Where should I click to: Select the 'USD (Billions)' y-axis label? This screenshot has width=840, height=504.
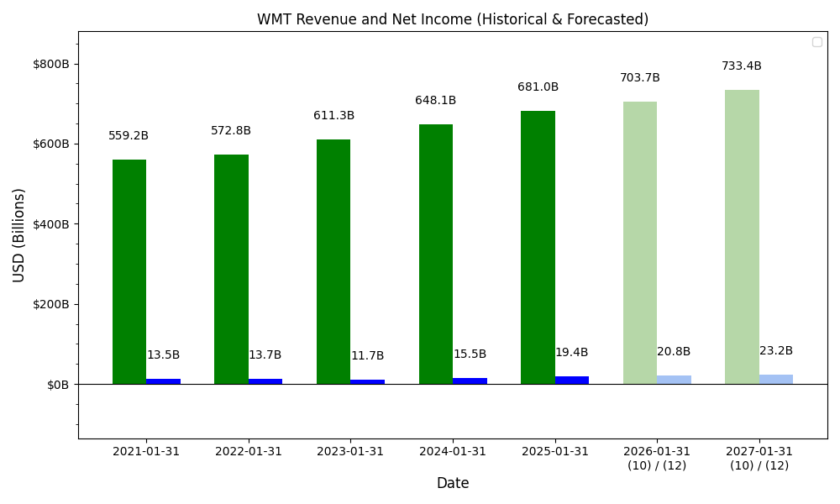click(18, 235)
